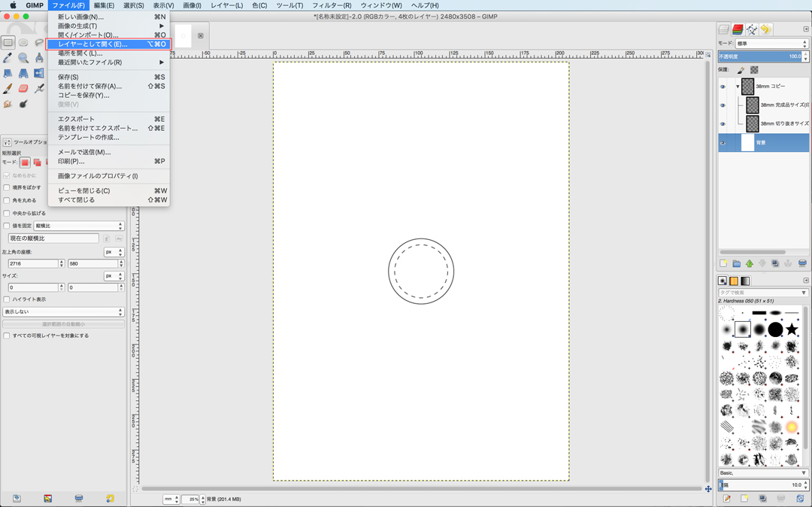Click the 不透明度 opacity slider
Viewport: 812px width, 507px height.
(759, 56)
